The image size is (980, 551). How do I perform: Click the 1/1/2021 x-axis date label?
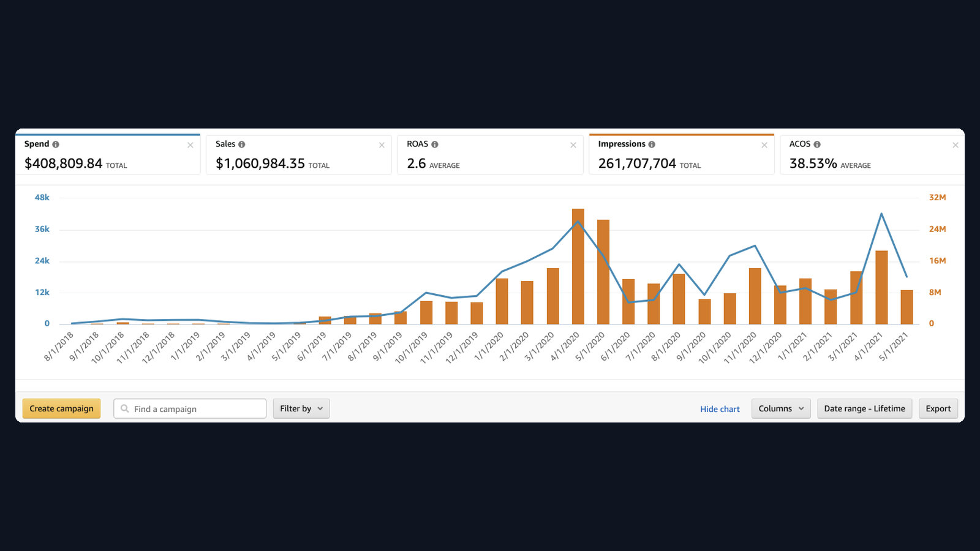click(x=792, y=347)
